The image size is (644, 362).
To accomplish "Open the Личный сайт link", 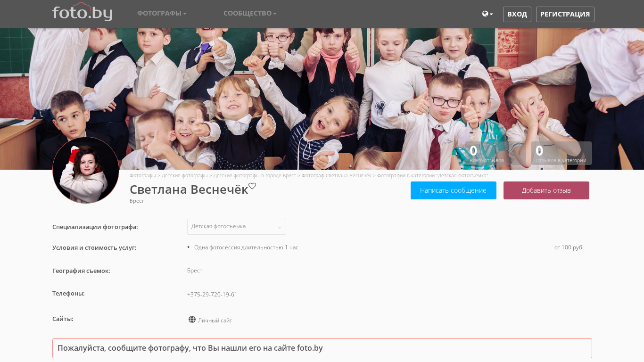I will [x=215, y=321].
